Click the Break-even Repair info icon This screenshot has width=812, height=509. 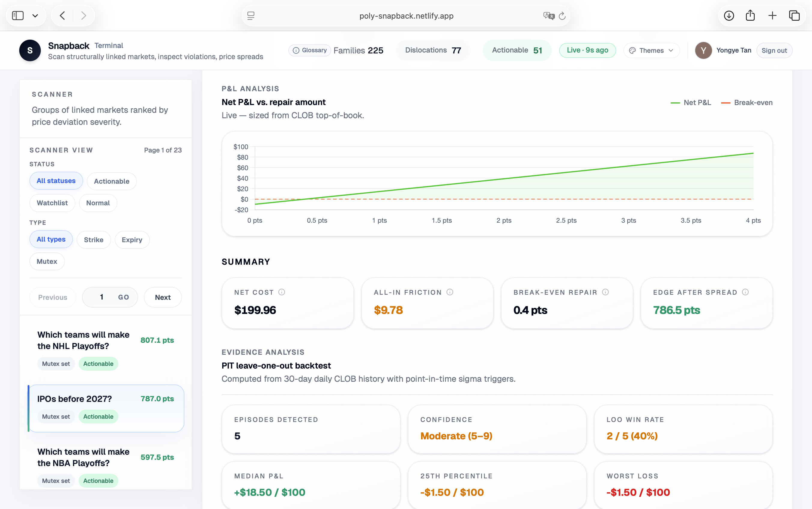tap(605, 292)
